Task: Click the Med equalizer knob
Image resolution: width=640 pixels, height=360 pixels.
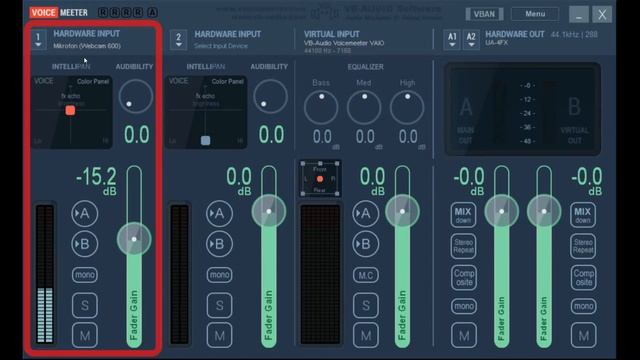Action: 364,107
